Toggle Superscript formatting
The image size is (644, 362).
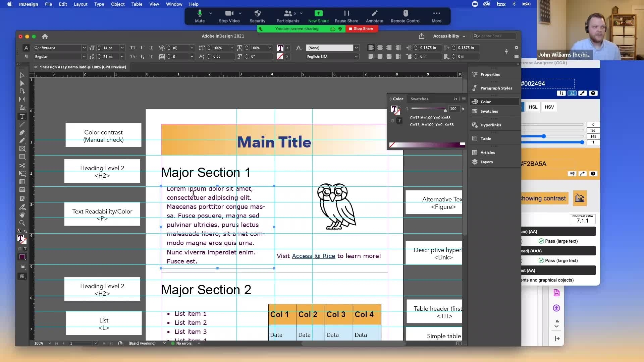coord(142,48)
